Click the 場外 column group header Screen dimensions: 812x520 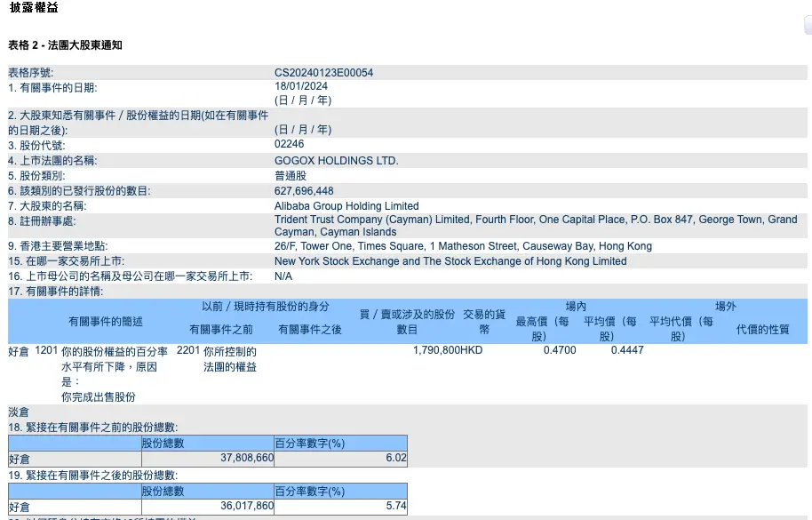point(726,306)
